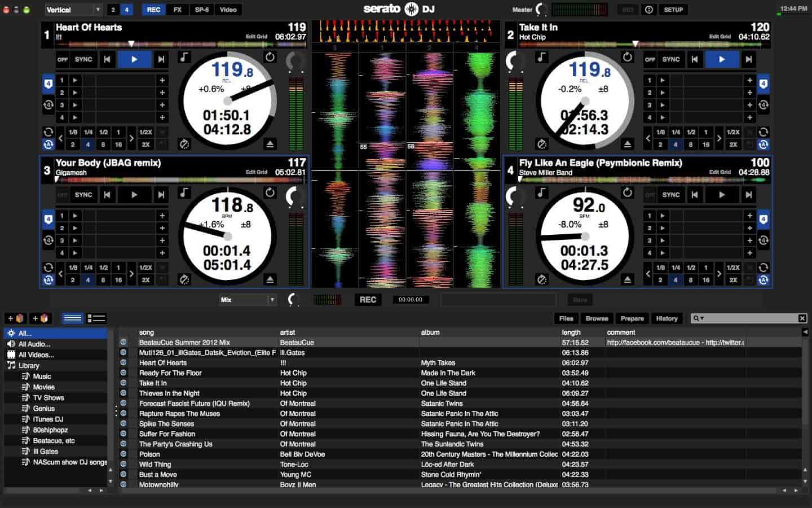Switch to the Prepare tab

coord(632,318)
